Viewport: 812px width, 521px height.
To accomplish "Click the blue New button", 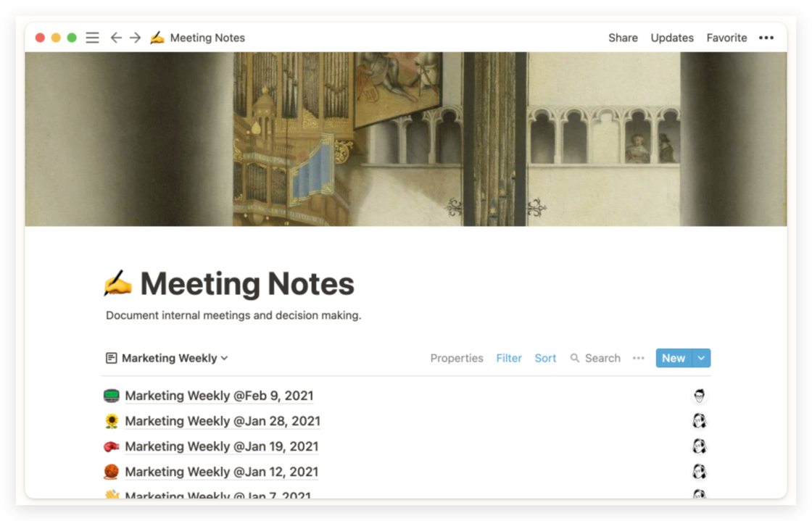I will (674, 358).
